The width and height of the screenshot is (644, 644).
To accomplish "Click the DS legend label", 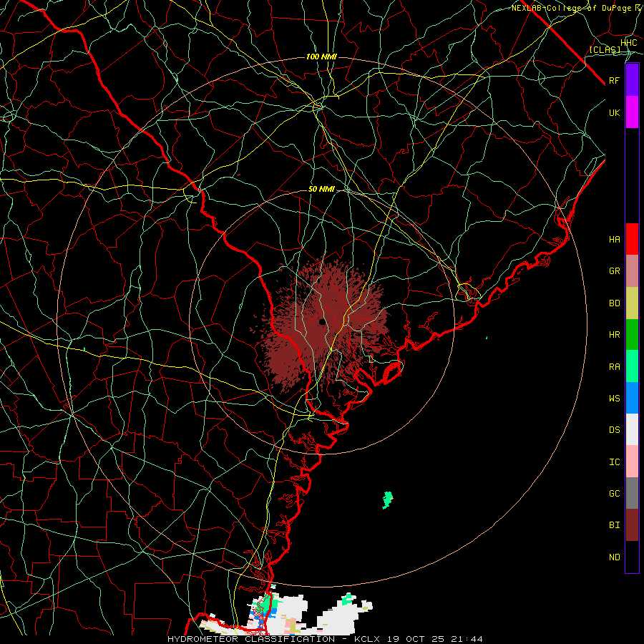I will coord(614,430).
